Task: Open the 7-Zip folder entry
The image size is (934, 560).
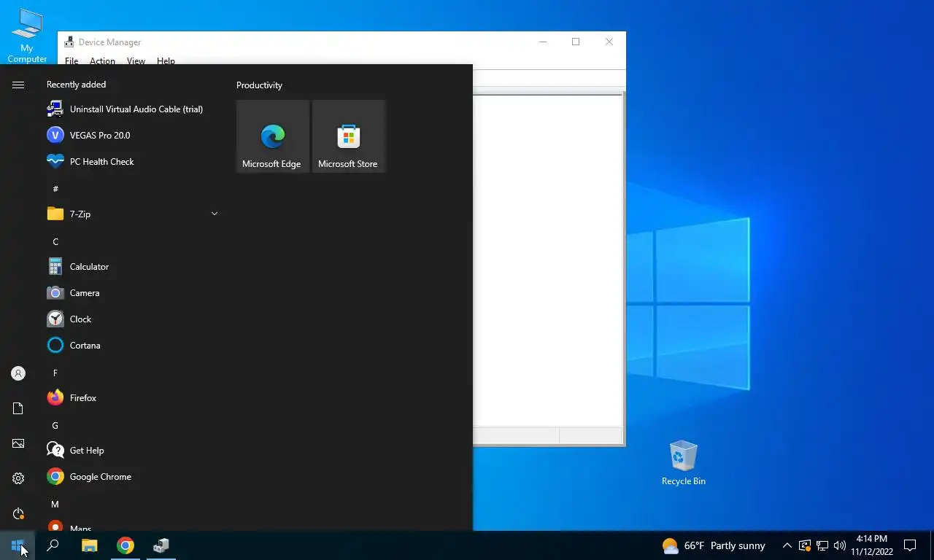Action: click(131, 214)
